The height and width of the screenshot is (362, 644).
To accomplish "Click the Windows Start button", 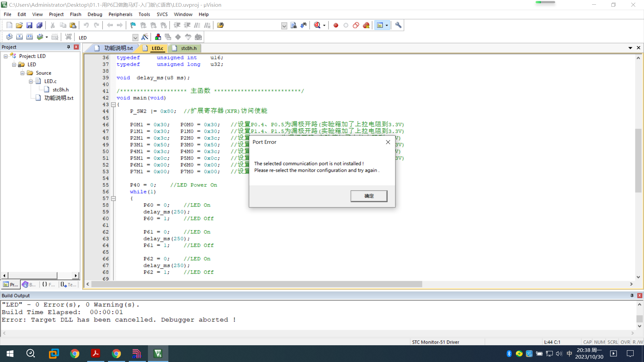I will 10,354.
